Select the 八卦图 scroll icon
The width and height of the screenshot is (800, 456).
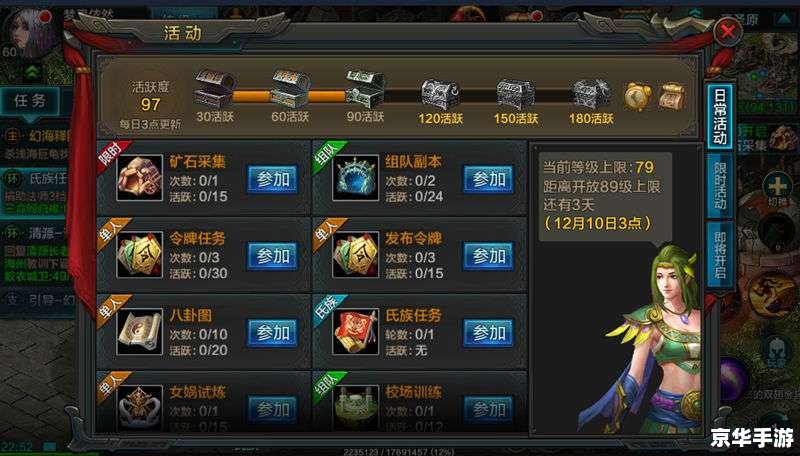[139, 332]
